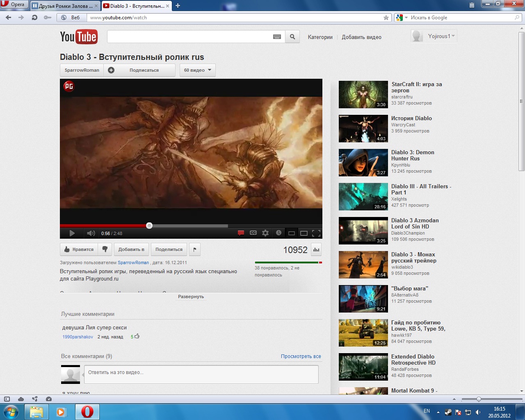Expand the 60 видео dropdown

[x=198, y=70]
